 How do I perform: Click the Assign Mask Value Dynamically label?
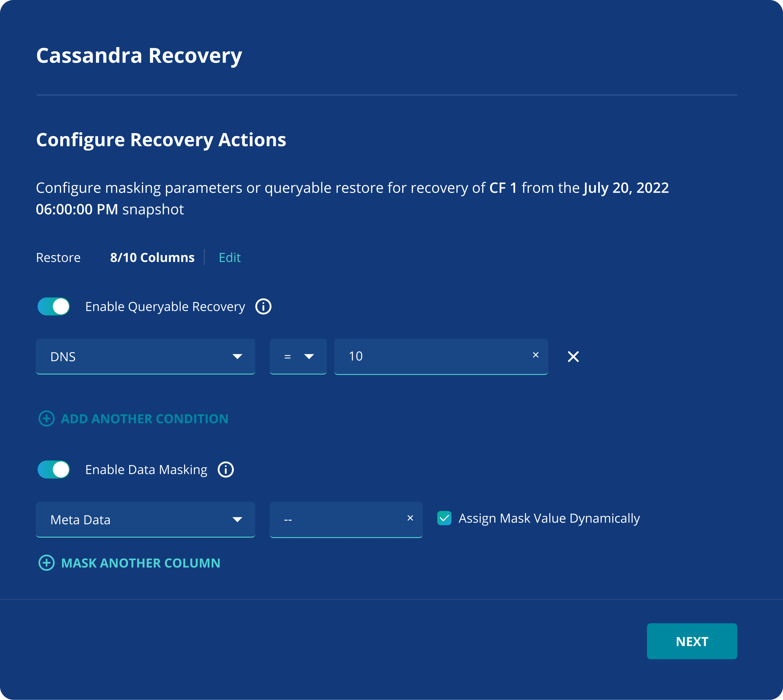click(549, 518)
